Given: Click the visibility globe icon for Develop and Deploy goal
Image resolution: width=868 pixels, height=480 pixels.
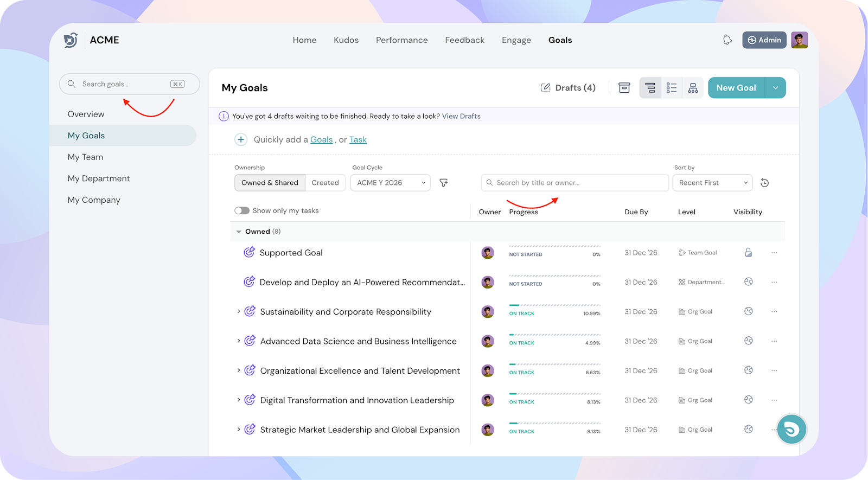Looking at the screenshot, I should pos(749,281).
